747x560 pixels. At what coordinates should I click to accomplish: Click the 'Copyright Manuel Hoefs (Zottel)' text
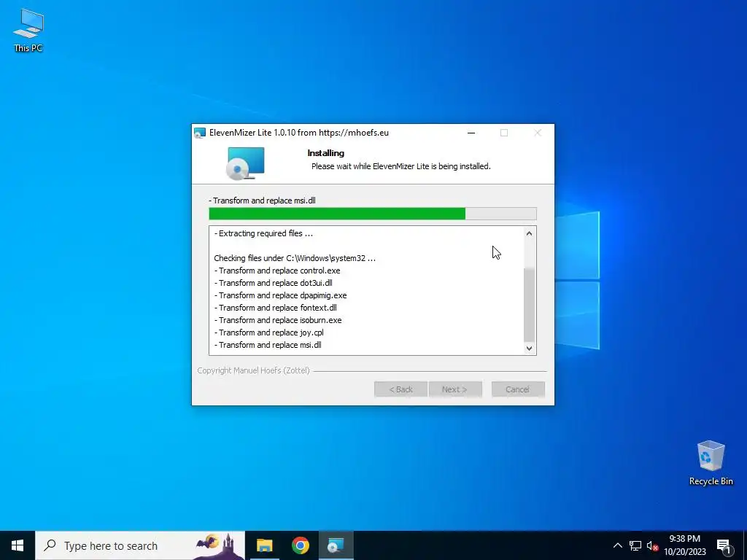click(253, 370)
